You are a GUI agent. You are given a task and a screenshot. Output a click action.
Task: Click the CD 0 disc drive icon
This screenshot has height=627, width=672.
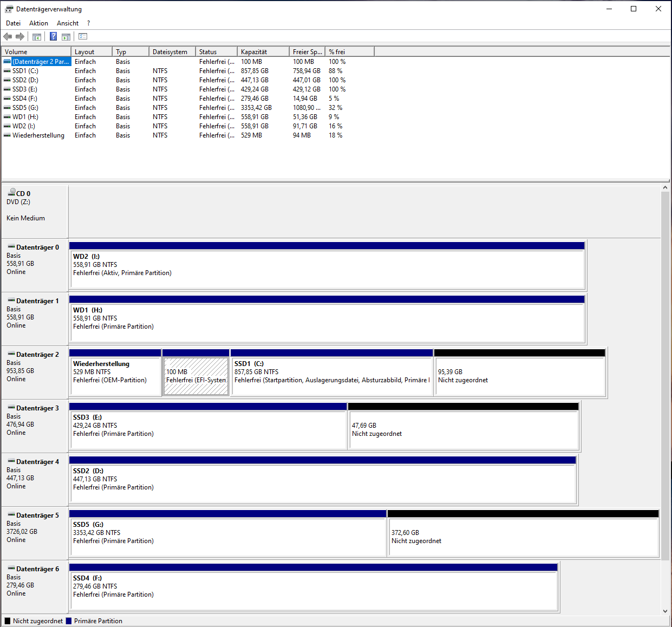point(11,192)
